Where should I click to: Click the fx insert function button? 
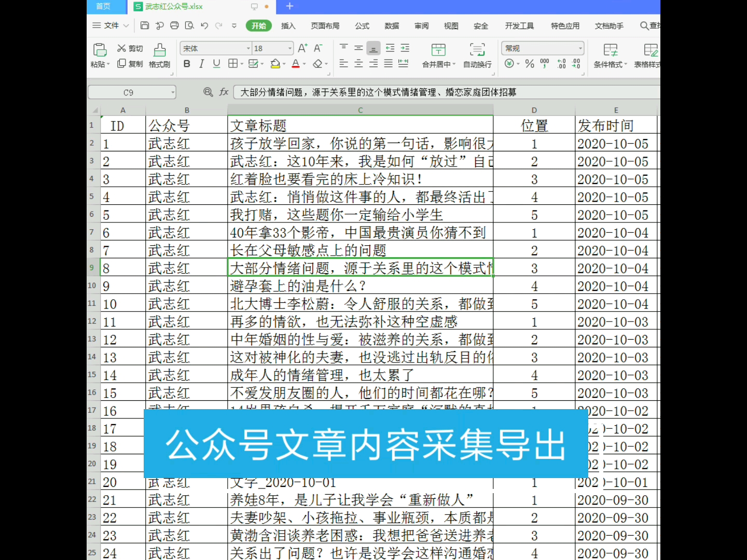click(224, 92)
